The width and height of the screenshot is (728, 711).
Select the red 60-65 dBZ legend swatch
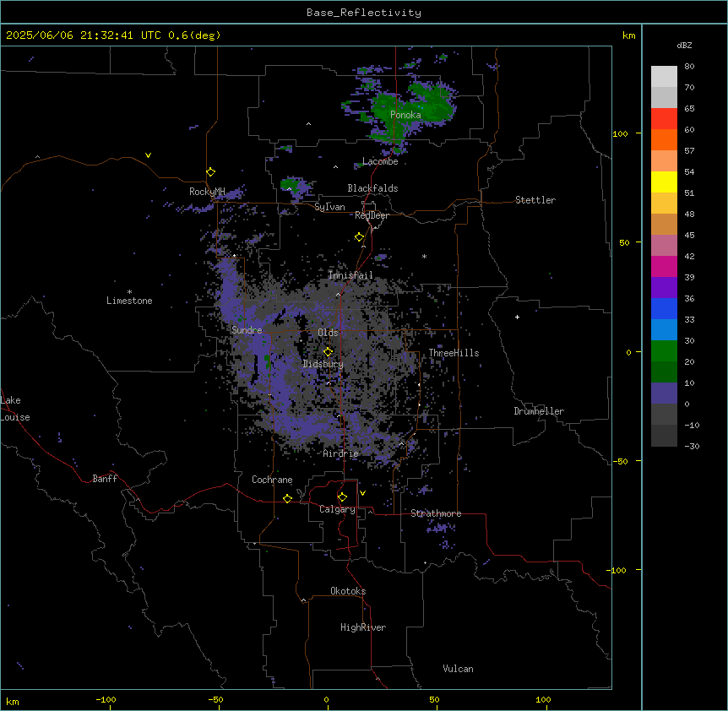pyautogui.click(x=664, y=119)
